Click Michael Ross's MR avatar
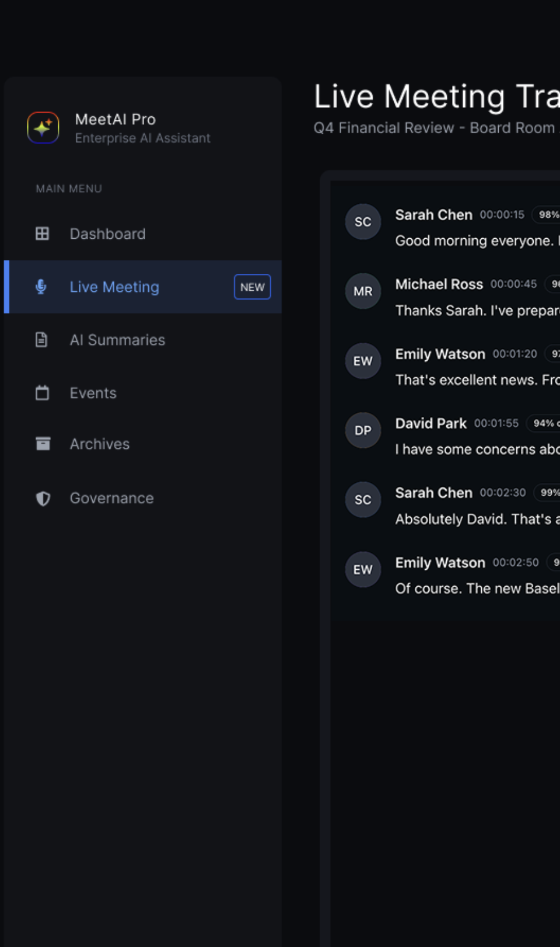 coord(363,291)
